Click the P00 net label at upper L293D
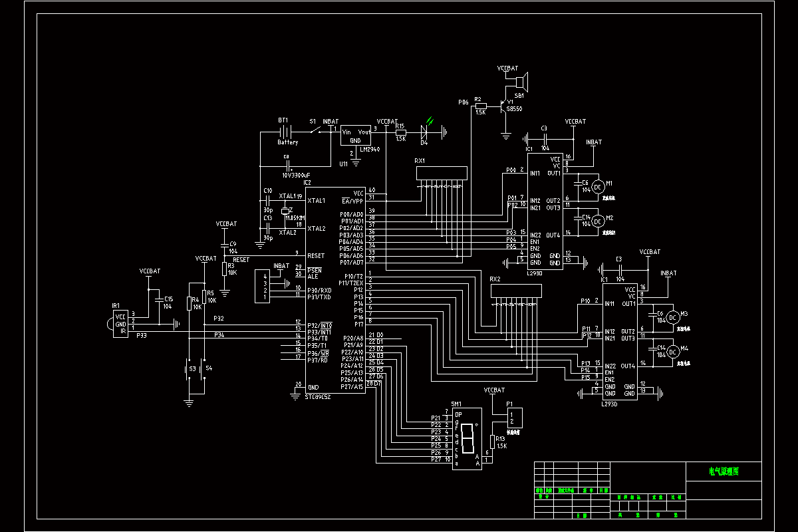The width and height of the screenshot is (798, 532). (x=511, y=170)
